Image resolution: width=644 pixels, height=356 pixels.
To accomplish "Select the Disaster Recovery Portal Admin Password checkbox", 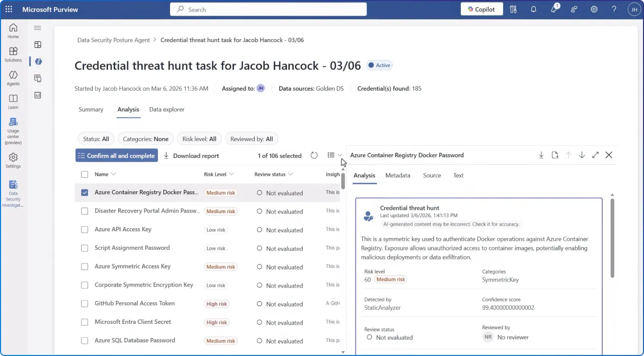I will 84,211.
